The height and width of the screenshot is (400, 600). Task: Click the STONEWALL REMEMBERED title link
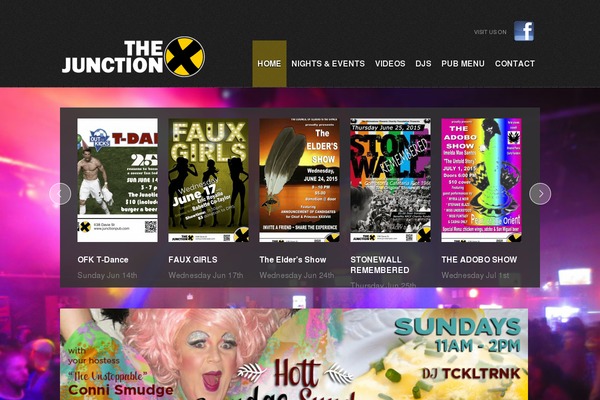[x=380, y=265]
